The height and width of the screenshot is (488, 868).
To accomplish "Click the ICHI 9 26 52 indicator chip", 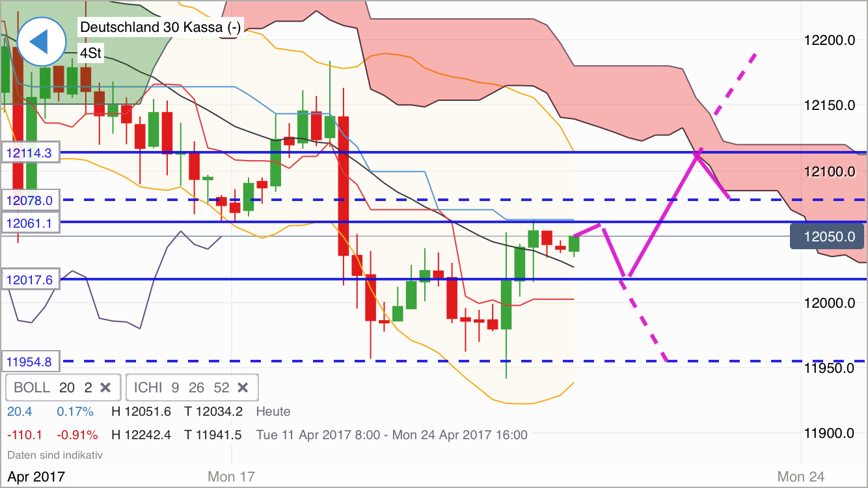I will point(179,387).
